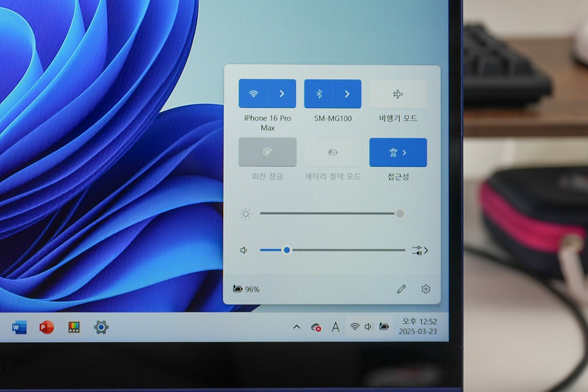The image size is (588, 392).
Task: Switch input language via A indicator
Action: [335, 327]
